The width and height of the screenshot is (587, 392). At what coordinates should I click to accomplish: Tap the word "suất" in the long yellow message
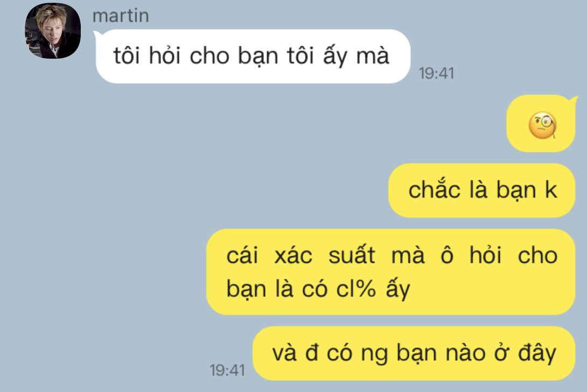[x=352, y=255]
